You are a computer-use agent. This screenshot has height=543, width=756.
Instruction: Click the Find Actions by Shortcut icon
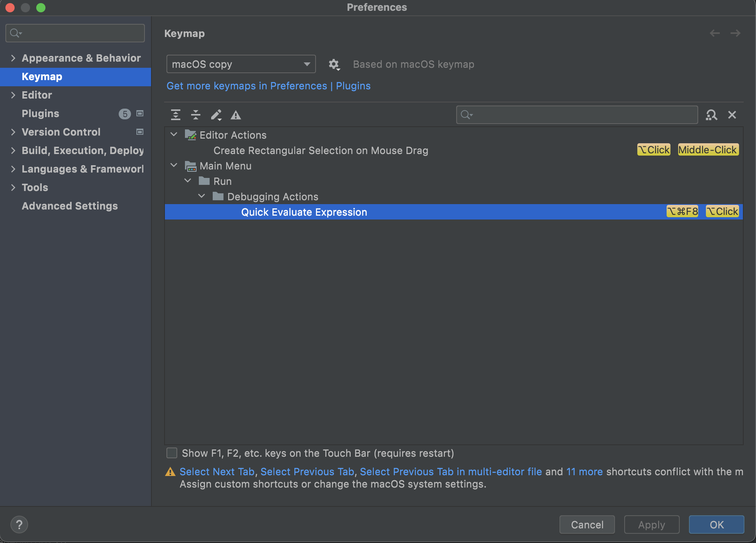click(x=711, y=115)
